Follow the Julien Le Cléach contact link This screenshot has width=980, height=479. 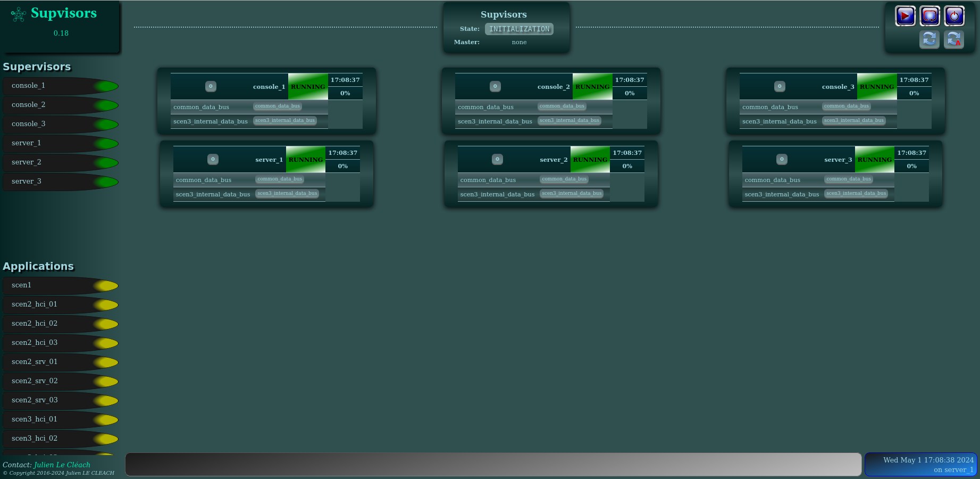(x=62, y=465)
